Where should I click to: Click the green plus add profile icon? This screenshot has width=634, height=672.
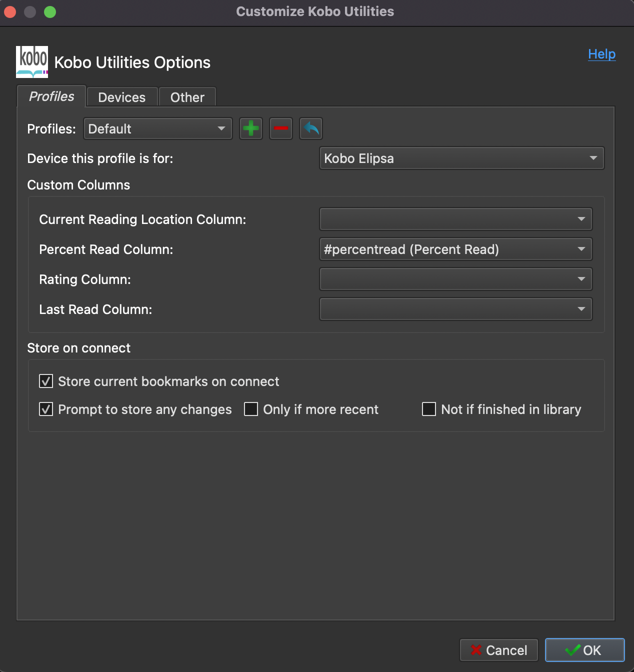[251, 128]
